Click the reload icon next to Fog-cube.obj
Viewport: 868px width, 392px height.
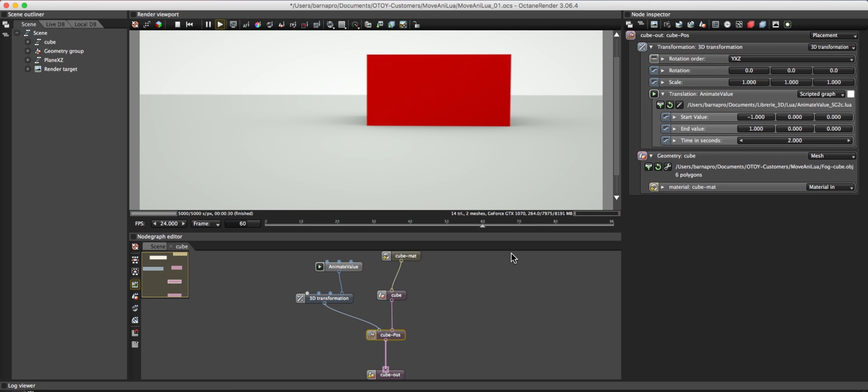(658, 167)
